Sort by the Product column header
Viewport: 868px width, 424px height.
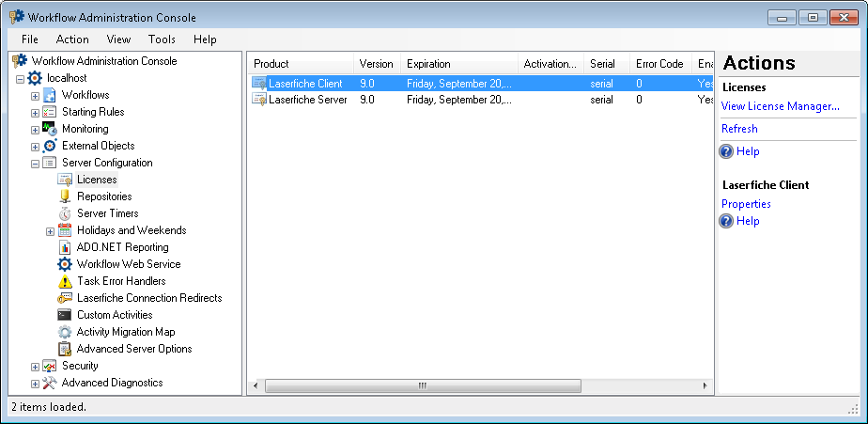pos(301,64)
